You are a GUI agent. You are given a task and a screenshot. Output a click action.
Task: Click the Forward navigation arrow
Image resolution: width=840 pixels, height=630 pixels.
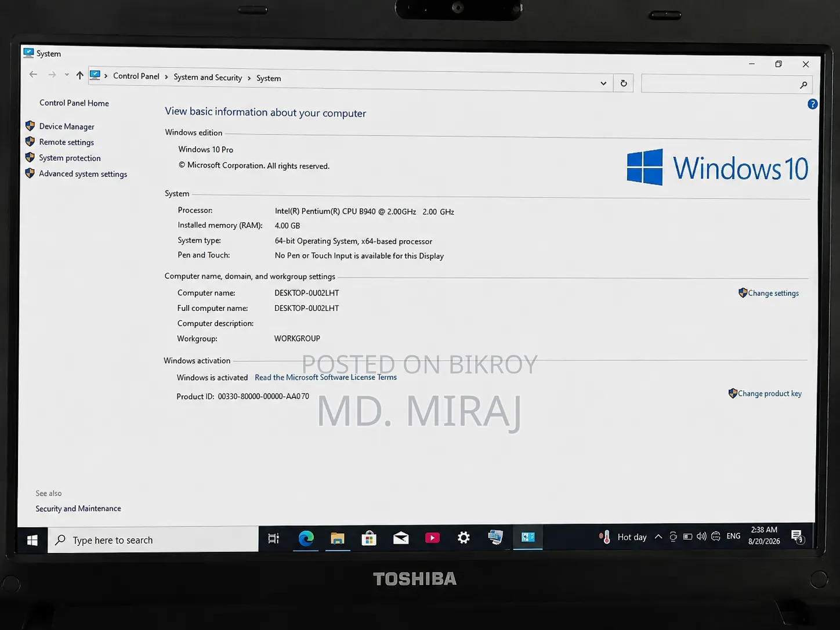point(52,74)
